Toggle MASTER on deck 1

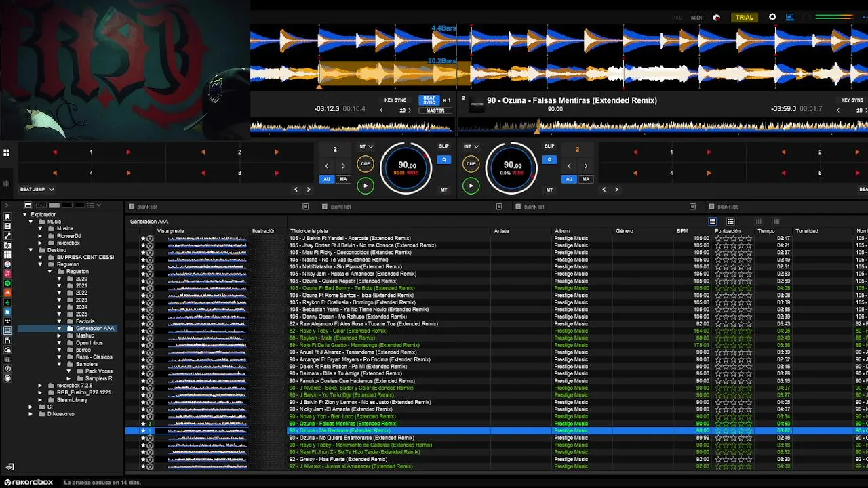[435, 110]
